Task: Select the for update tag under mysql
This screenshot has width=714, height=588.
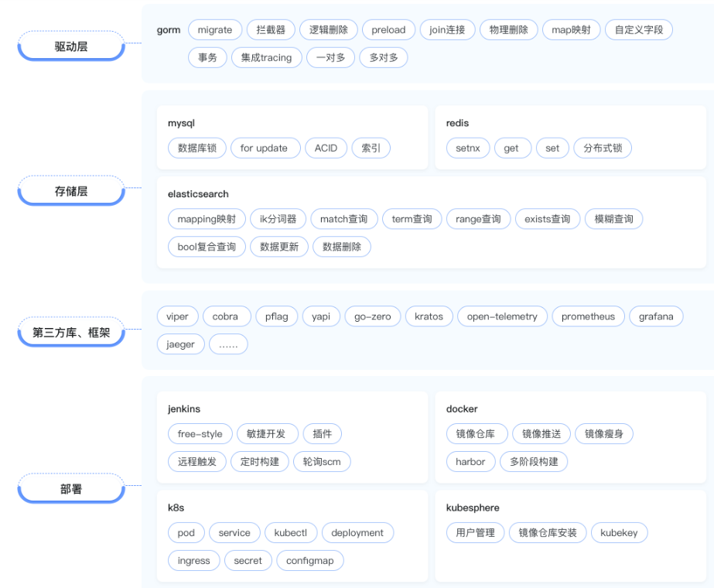Action: pos(265,148)
